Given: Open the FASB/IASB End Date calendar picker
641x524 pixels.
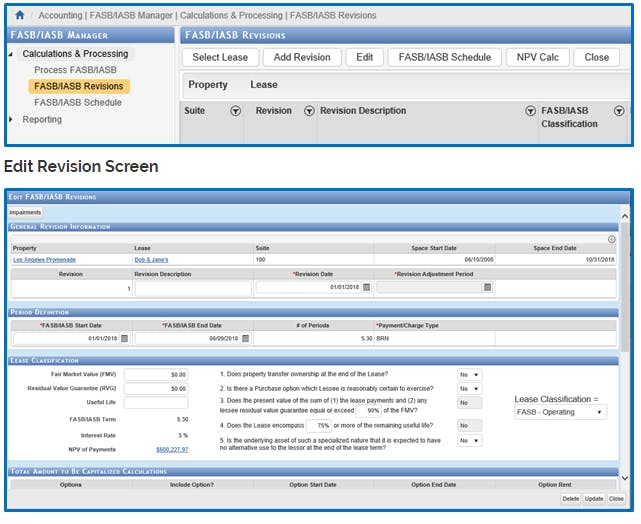Looking at the screenshot, I should (245, 338).
